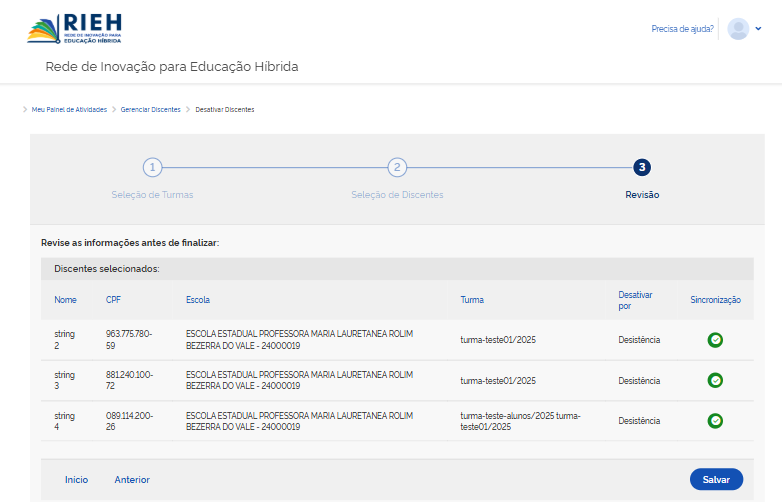Select step 2 Seleção de Discentes circle
Image resolution: width=782 pixels, height=502 pixels.
pos(397,168)
